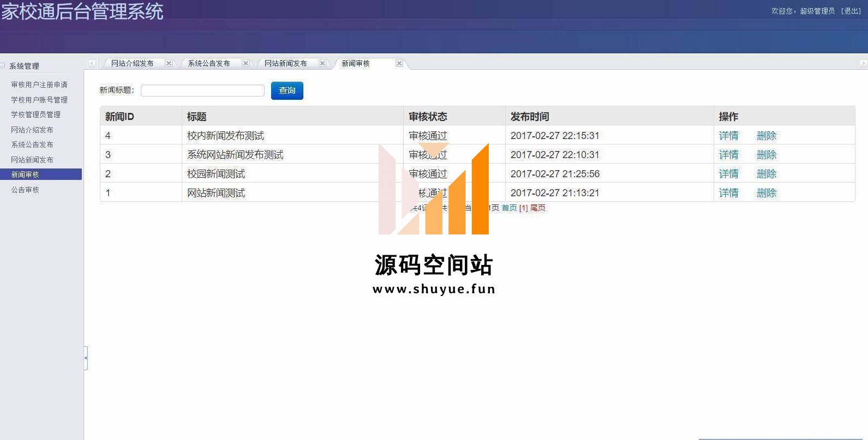Open 审核用户注册申请 in sidebar
This screenshot has height=440, width=868.
click(39, 85)
